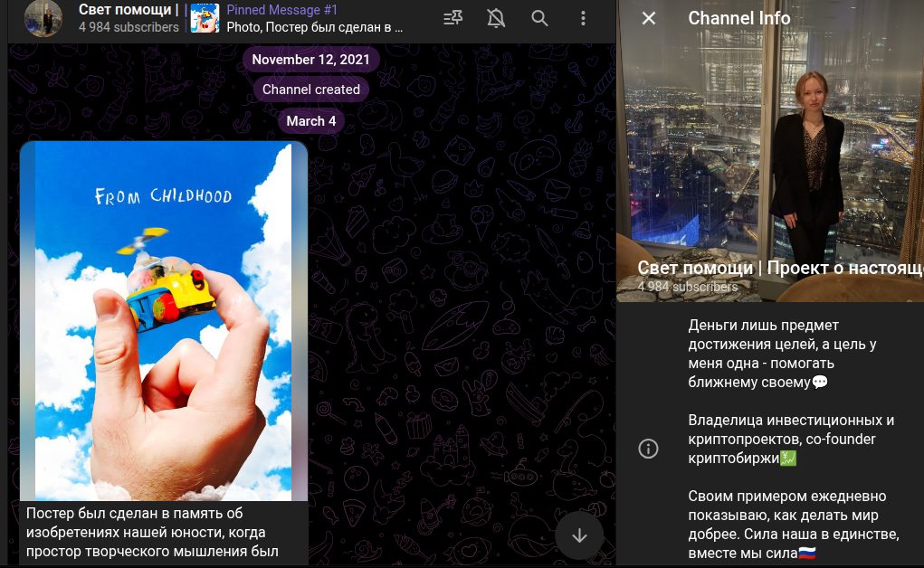Open the channel profile photo in Channel Info
This screenshot has height=568, width=924.
tap(770, 151)
